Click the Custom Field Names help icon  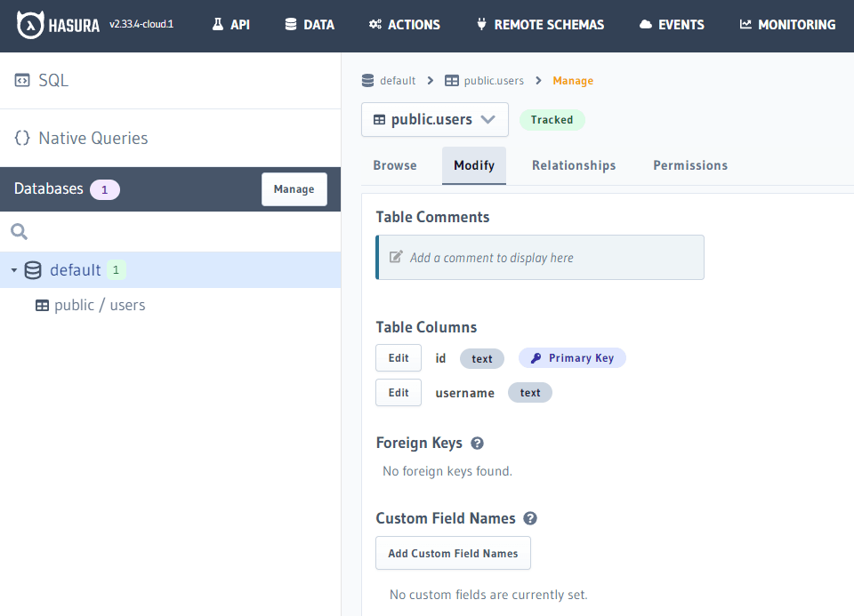click(530, 518)
